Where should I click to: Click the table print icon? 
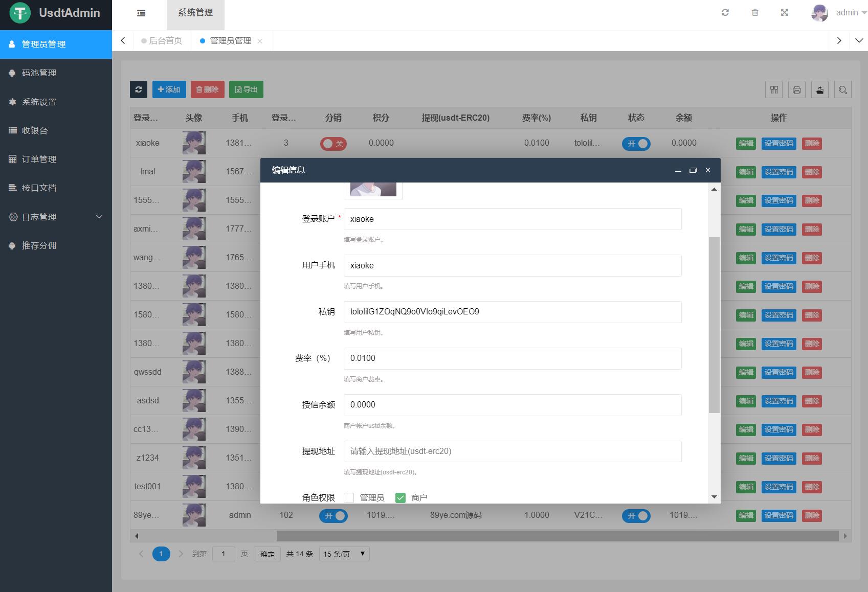click(797, 90)
